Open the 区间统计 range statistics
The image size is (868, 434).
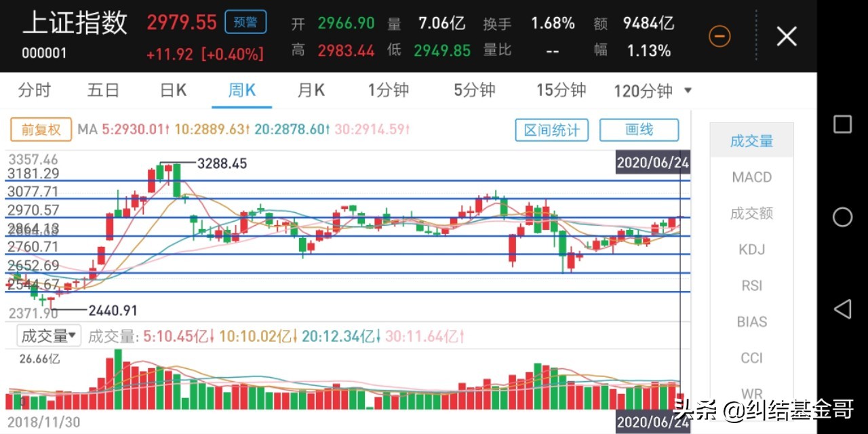(551, 130)
